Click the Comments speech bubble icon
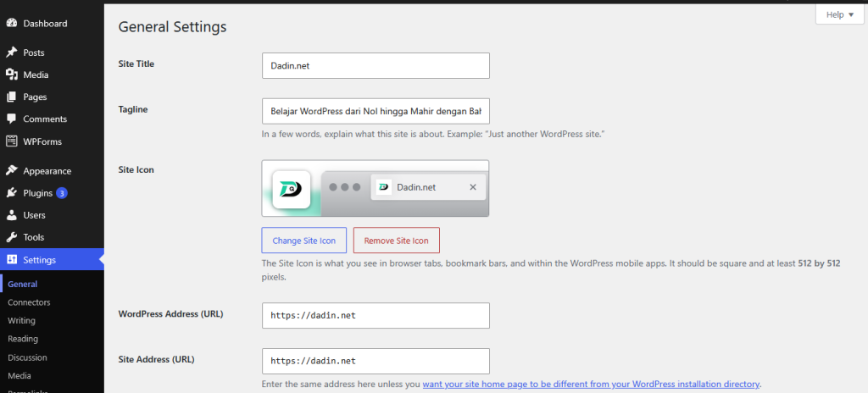 12,119
